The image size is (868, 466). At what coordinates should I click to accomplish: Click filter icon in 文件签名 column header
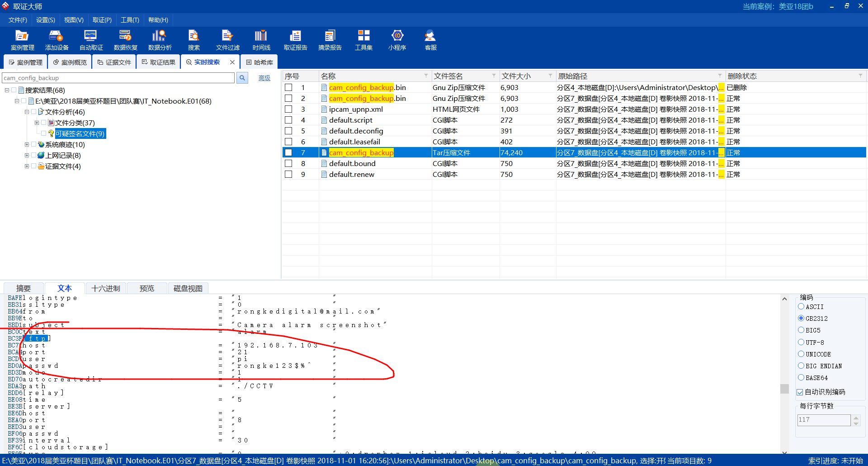494,76
